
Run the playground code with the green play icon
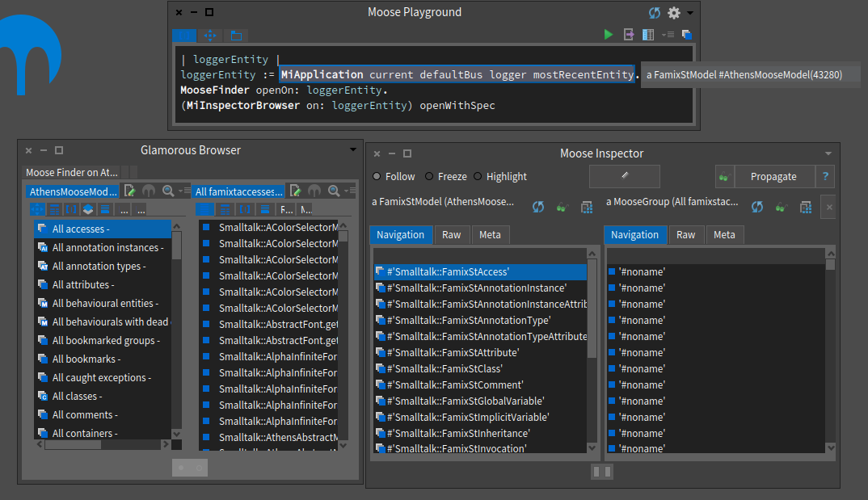(609, 34)
